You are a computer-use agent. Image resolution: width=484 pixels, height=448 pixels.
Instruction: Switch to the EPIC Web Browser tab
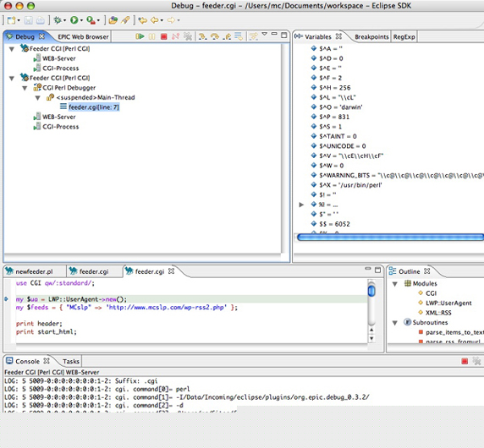click(x=83, y=36)
